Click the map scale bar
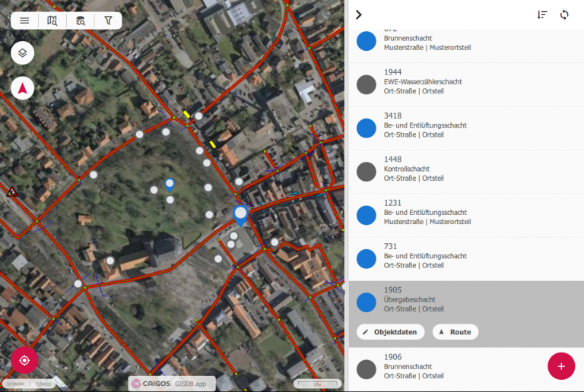Viewport: 584px width, 392px height. click(x=317, y=384)
